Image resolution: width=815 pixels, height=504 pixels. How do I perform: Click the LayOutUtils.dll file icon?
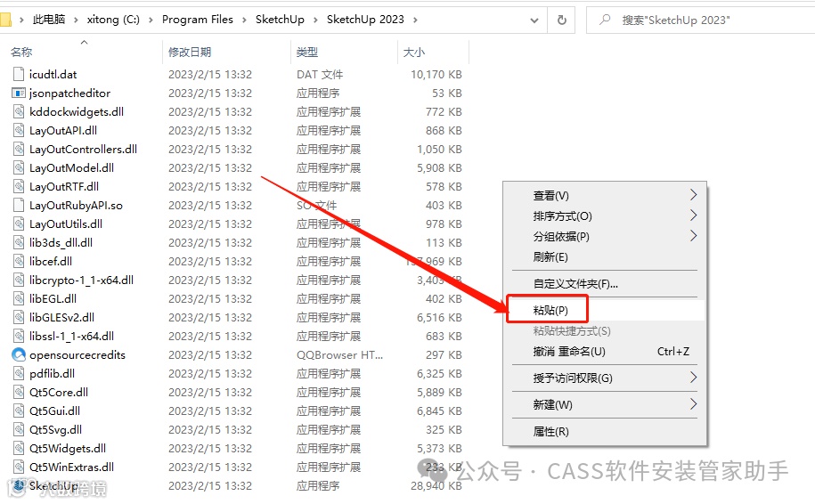pos(19,224)
